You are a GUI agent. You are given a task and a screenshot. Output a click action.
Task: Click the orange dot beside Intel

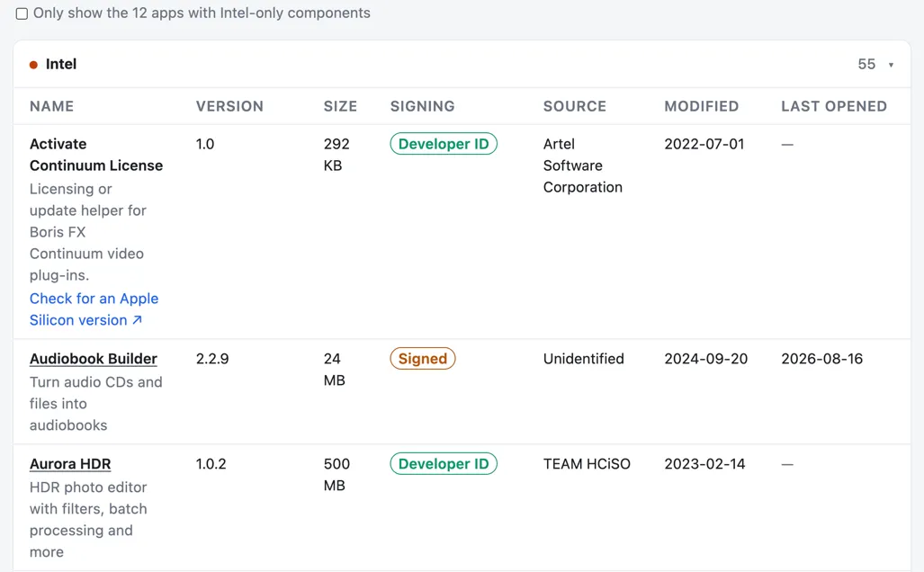pos(33,65)
